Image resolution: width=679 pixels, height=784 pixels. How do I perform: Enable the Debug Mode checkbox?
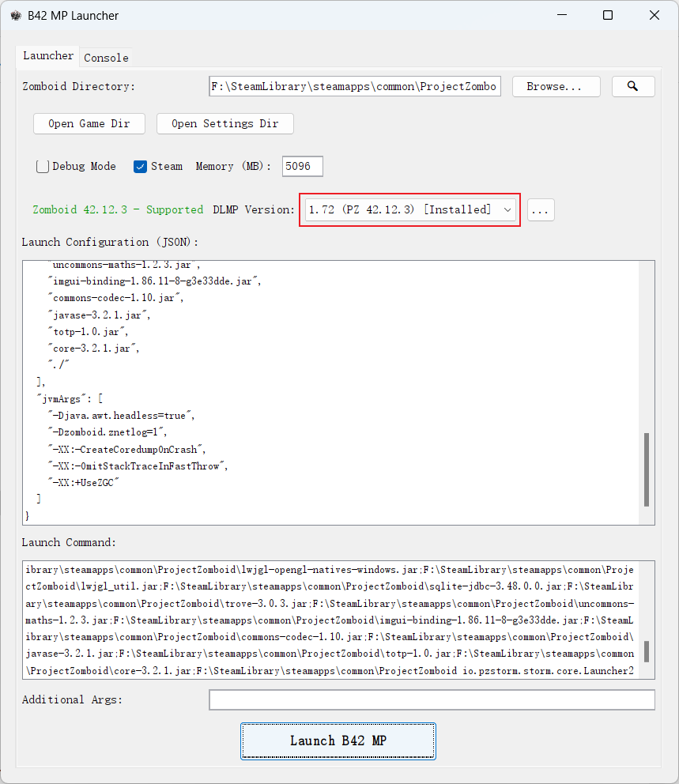click(43, 167)
